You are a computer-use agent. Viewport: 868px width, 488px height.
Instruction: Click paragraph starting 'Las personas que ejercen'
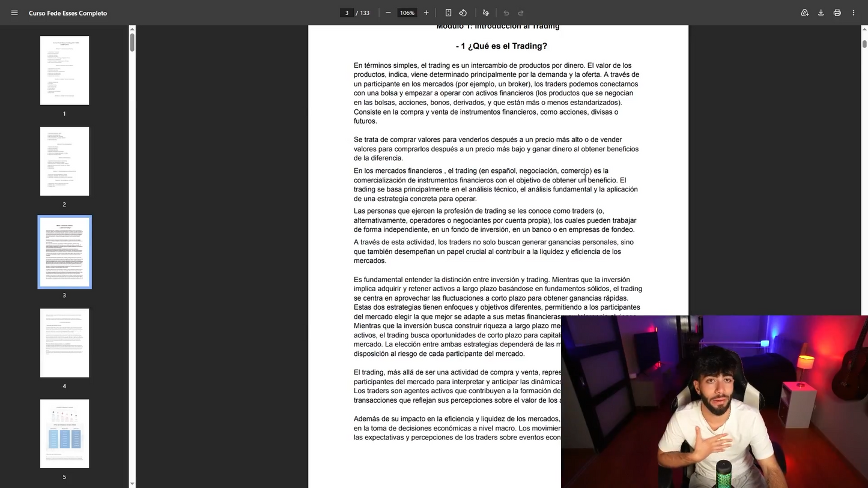[x=495, y=220]
